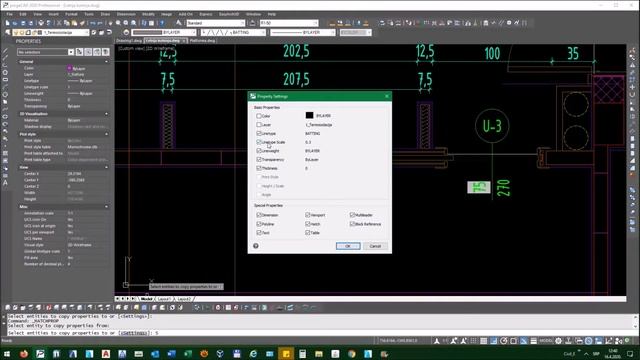The image size is (640, 360).
Task: Uncheck the Dimension special property checkbox
Action: pos(259,215)
